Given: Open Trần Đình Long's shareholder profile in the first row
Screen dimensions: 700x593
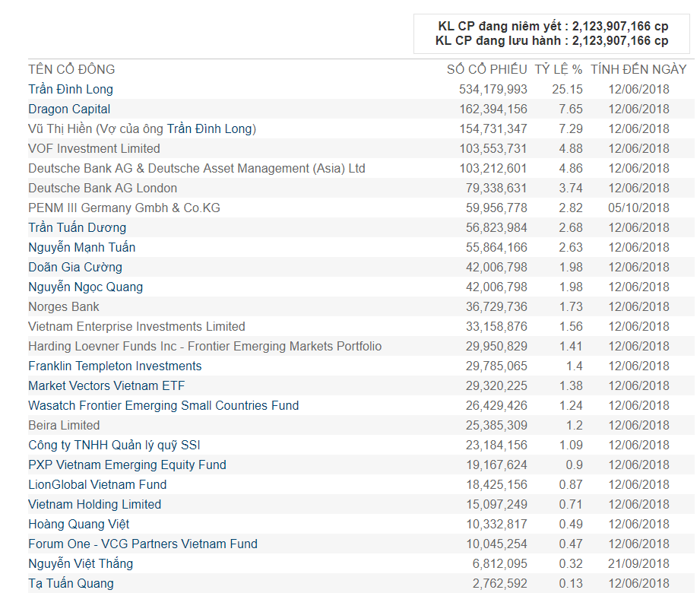Looking at the screenshot, I should (71, 89).
